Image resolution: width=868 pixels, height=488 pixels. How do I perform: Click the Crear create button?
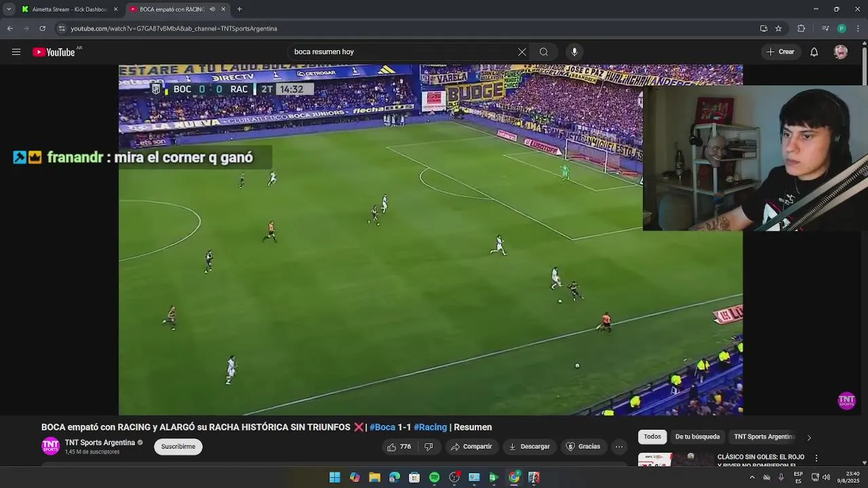click(x=780, y=52)
